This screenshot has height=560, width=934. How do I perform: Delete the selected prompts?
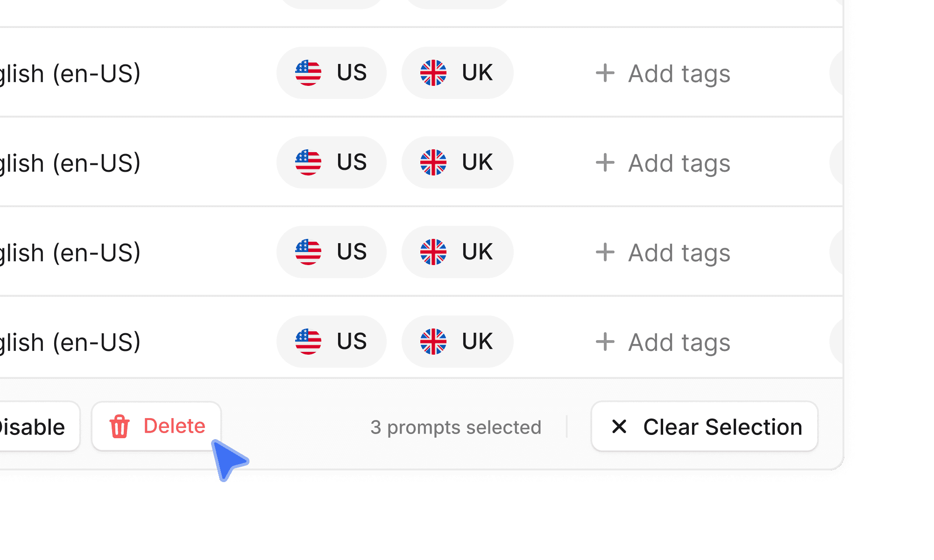(156, 426)
